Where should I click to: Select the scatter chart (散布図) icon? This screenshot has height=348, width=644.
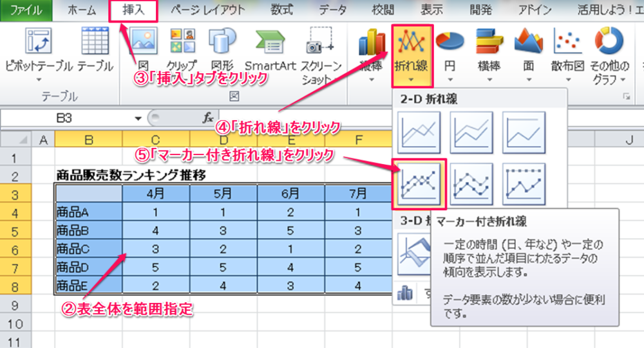(x=567, y=42)
